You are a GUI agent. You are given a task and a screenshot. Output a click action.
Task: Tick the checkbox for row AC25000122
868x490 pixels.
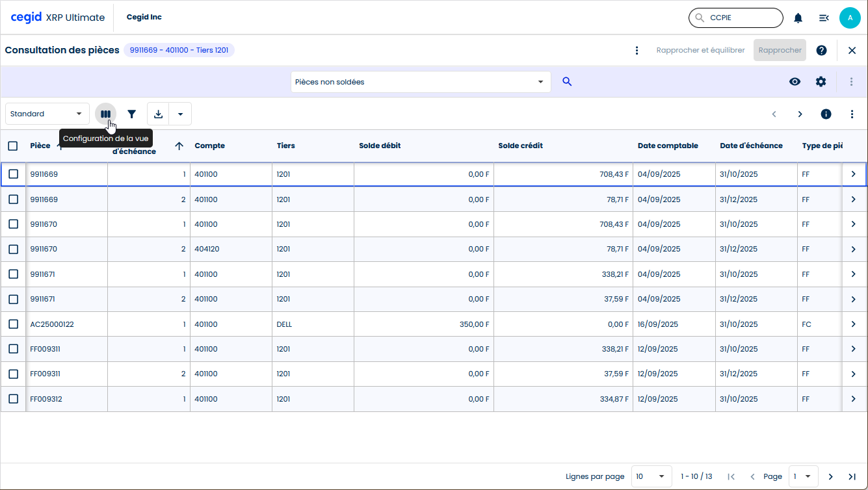(13, 324)
